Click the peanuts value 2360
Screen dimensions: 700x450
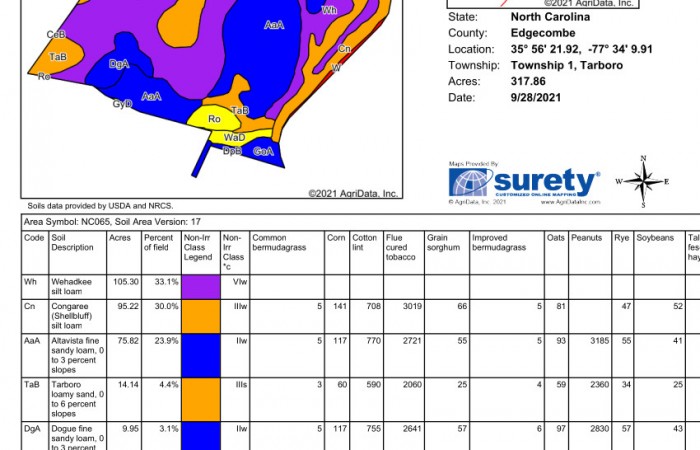(600, 385)
